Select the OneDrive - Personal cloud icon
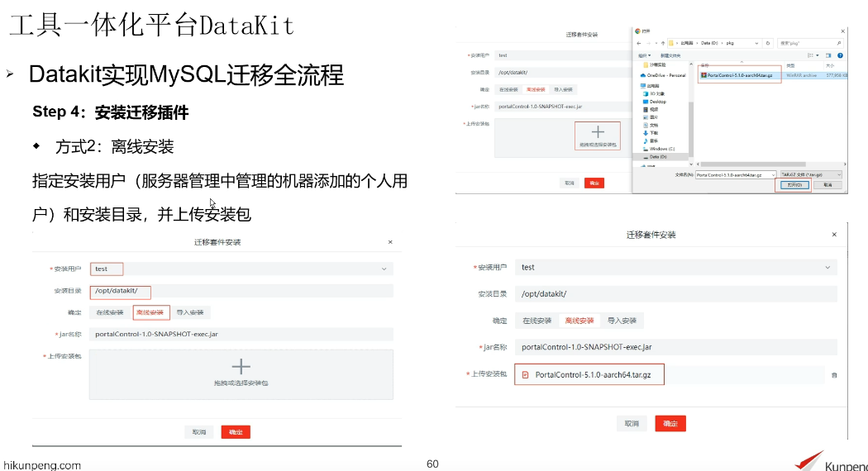The image size is (868, 471). 643,75
